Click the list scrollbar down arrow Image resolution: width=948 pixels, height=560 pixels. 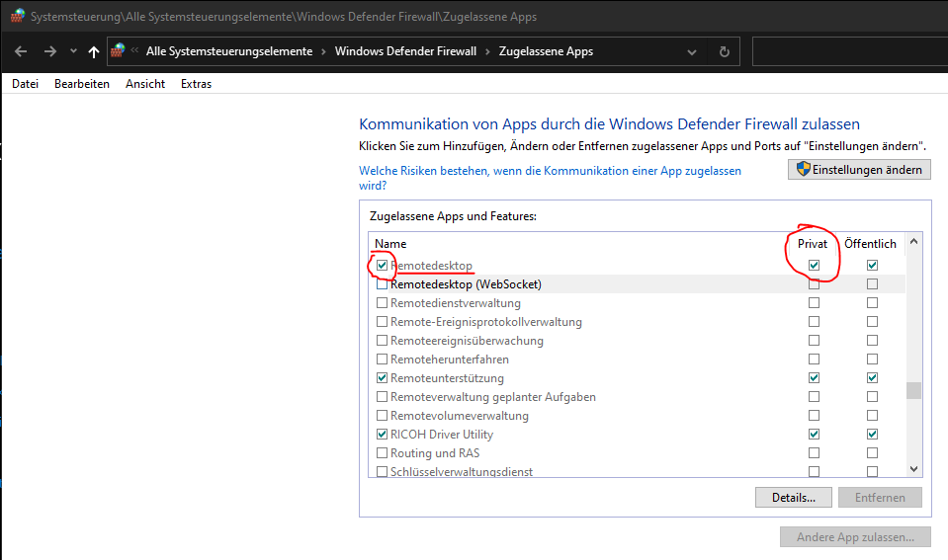[x=914, y=469]
